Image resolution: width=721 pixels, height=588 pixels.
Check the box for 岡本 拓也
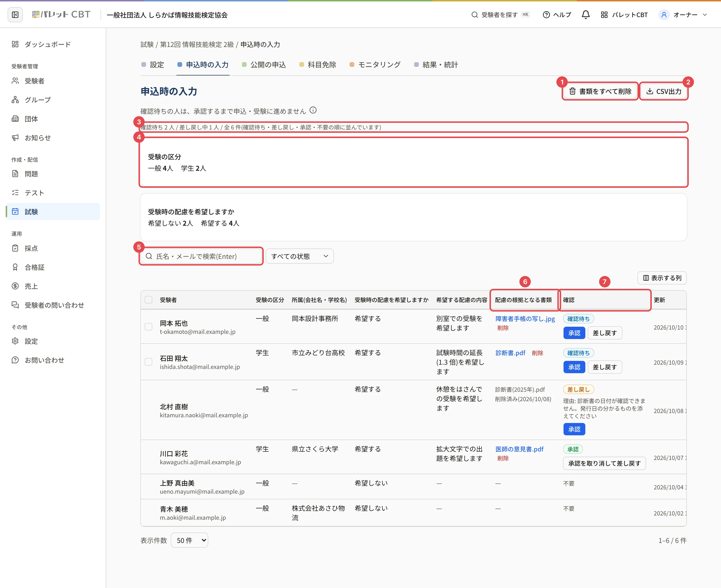coord(148,327)
